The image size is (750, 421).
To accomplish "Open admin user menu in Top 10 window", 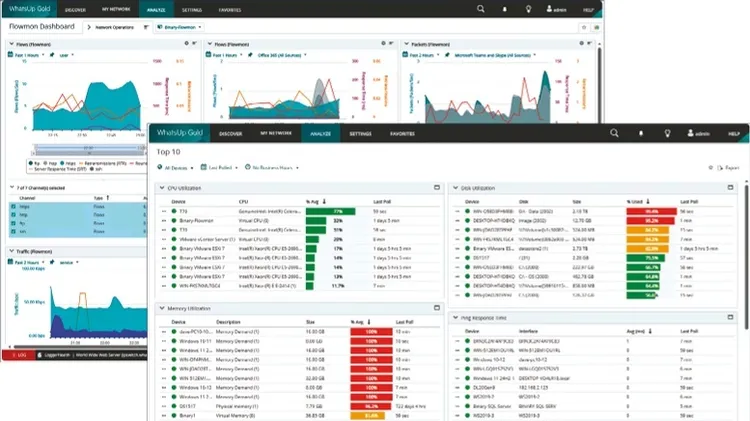I will [698, 133].
